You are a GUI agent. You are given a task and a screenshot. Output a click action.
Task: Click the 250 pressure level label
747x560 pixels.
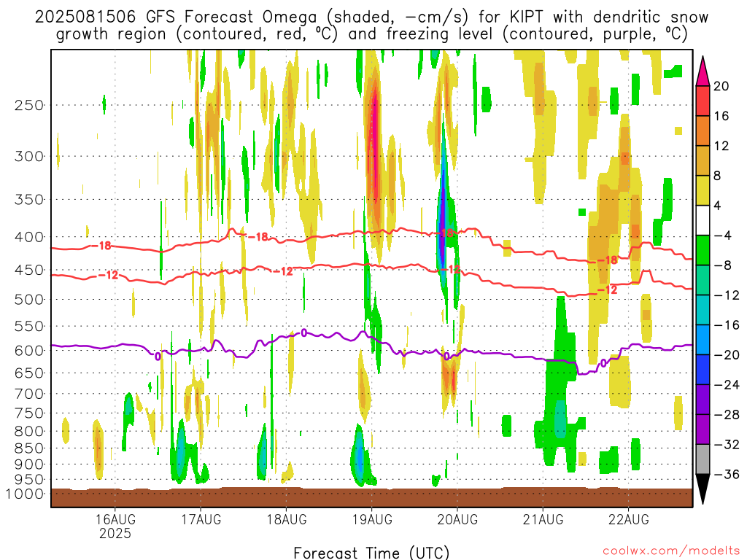[x=29, y=105]
